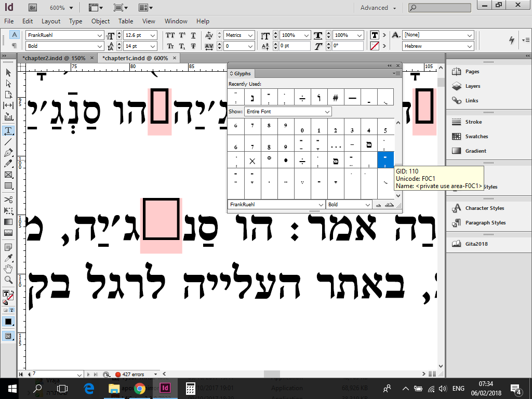
Task: Select the highlighted GID 110 glyph cell
Action: [x=385, y=160]
